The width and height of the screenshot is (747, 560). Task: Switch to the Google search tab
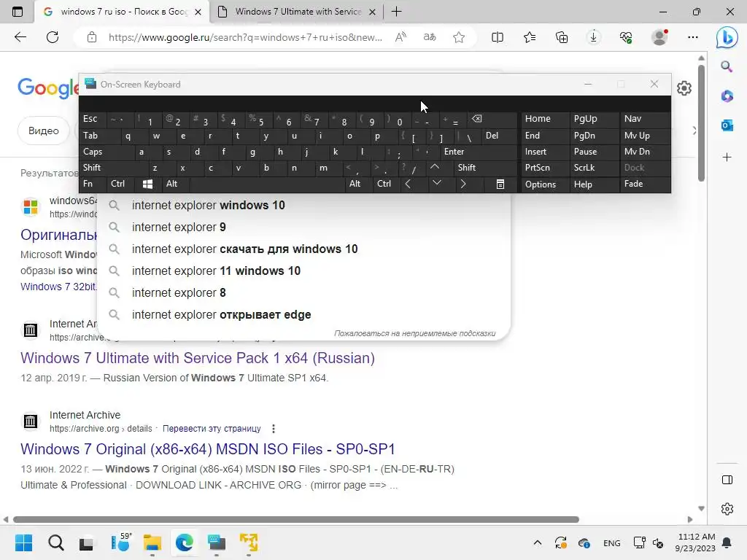pos(123,12)
